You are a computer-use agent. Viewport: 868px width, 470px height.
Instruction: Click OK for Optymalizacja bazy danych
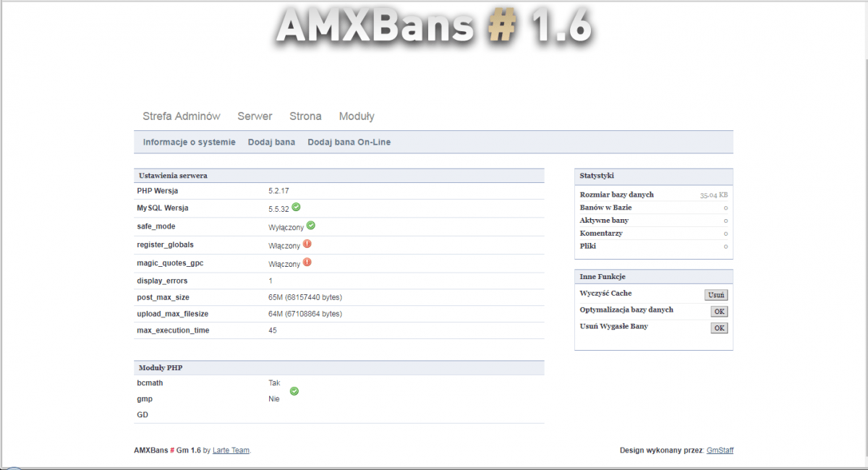(719, 312)
